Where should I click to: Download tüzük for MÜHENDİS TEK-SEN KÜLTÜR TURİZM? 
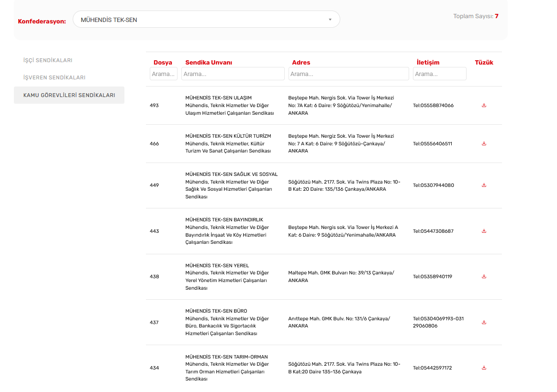[484, 143]
